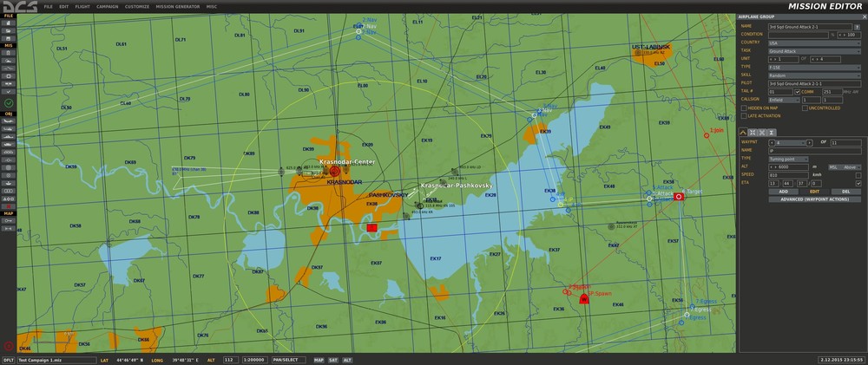Click the new mission file icon
This screenshot has height=365, width=868.
pos(9,23)
